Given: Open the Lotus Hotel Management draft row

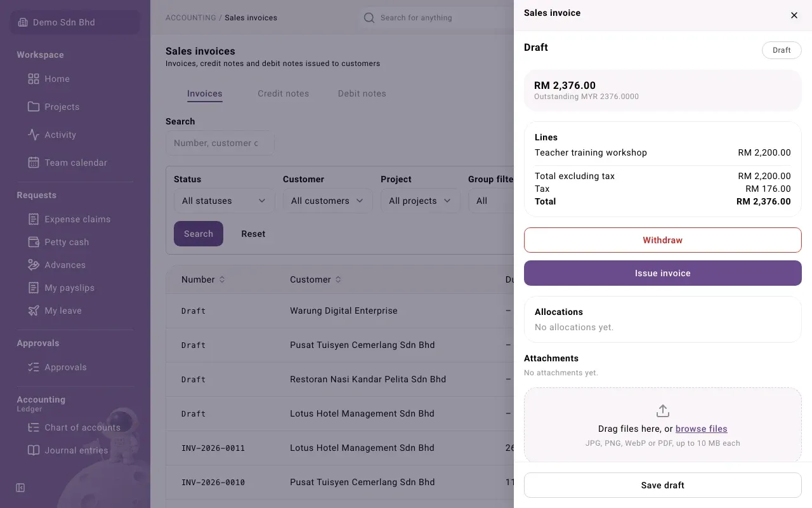Looking at the screenshot, I should point(340,414).
